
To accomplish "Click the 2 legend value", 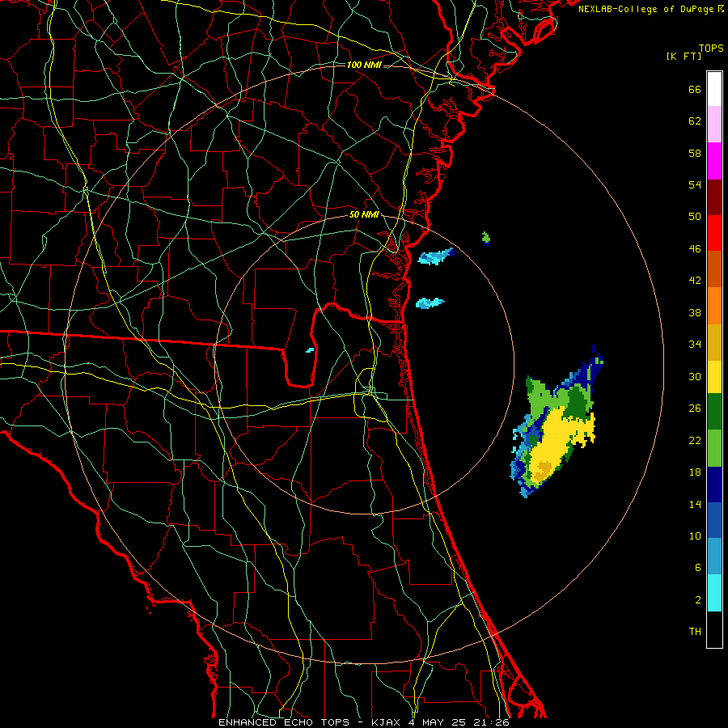I will point(698,599).
